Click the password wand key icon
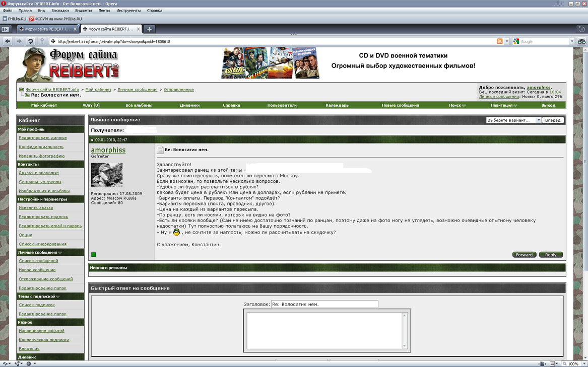Viewport: 588px width, 367px height. tap(42, 41)
